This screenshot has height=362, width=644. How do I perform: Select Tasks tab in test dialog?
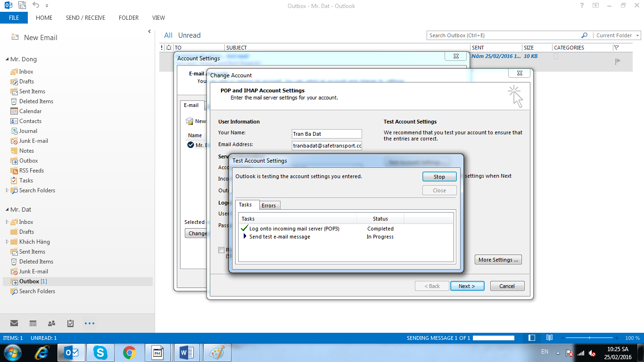click(x=245, y=205)
